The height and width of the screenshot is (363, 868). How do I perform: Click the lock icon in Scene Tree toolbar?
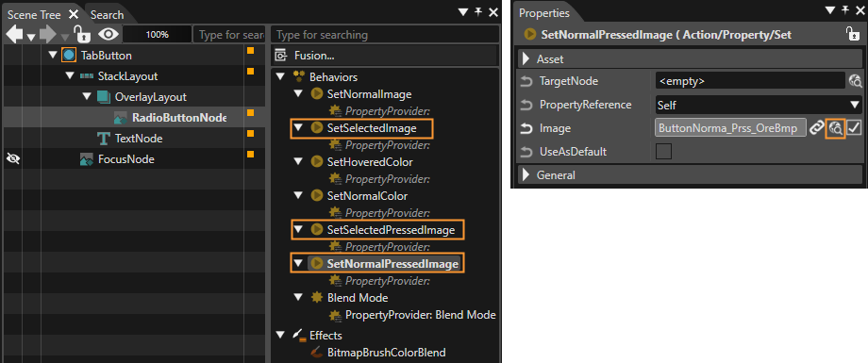click(82, 34)
